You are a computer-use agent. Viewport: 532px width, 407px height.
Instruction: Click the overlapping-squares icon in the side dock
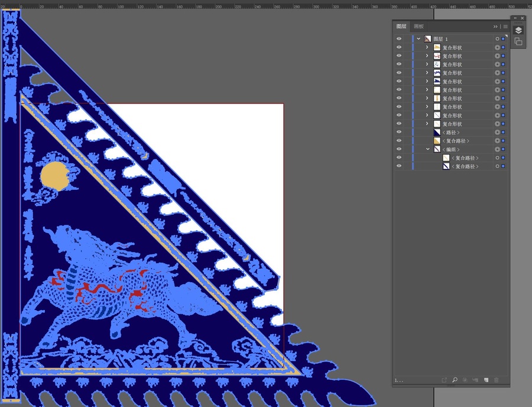[518, 41]
